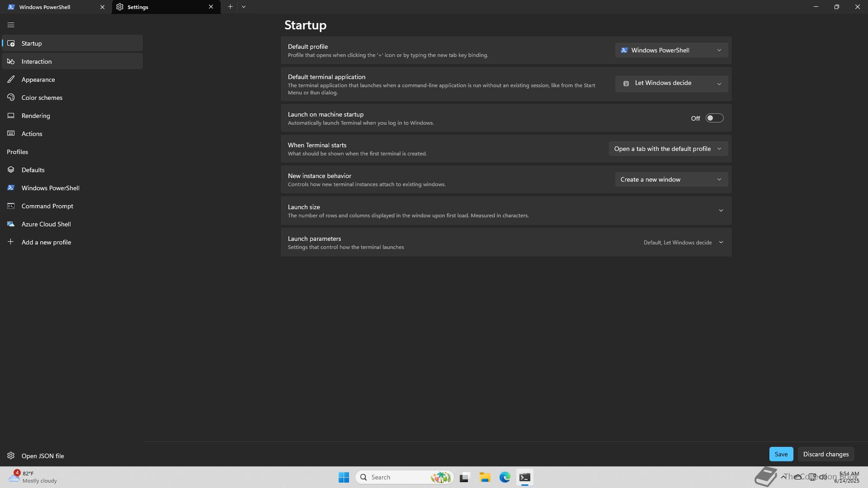This screenshot has width=868, height=488.
Task: Open the Actions keyboard settings
Action: (32, 134)
